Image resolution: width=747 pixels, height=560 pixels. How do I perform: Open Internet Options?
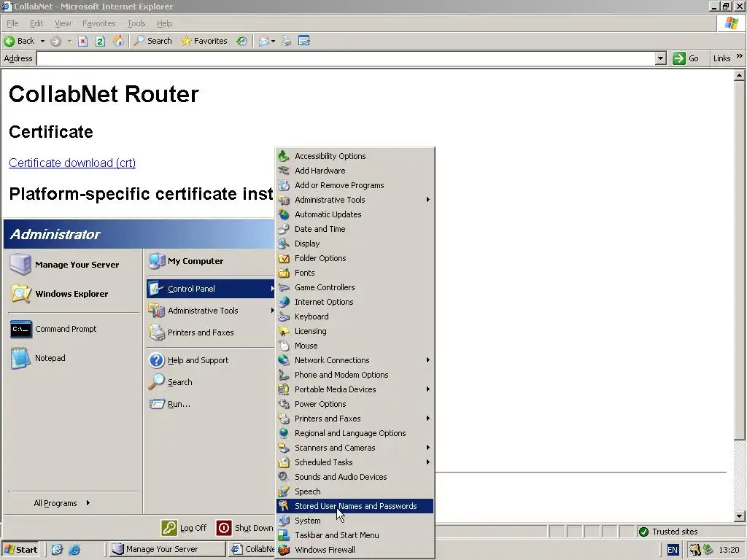355,302
